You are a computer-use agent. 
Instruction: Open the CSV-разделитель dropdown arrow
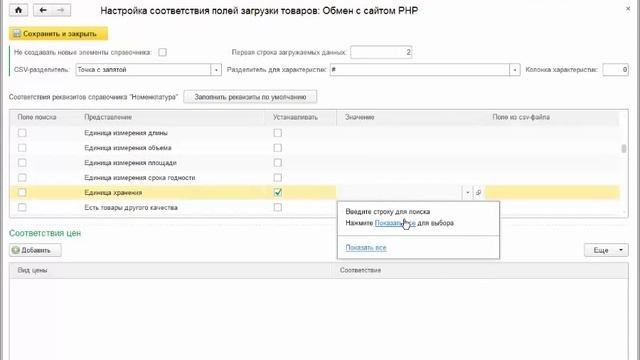pyautogui.click(x=216, y=70)
